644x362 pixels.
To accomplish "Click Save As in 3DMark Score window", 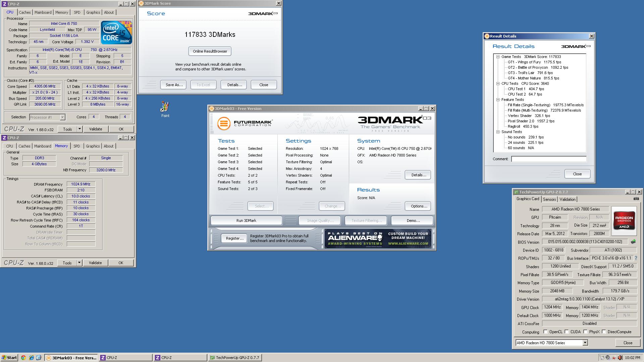I will pyautogui.click(x=174, y=85).
